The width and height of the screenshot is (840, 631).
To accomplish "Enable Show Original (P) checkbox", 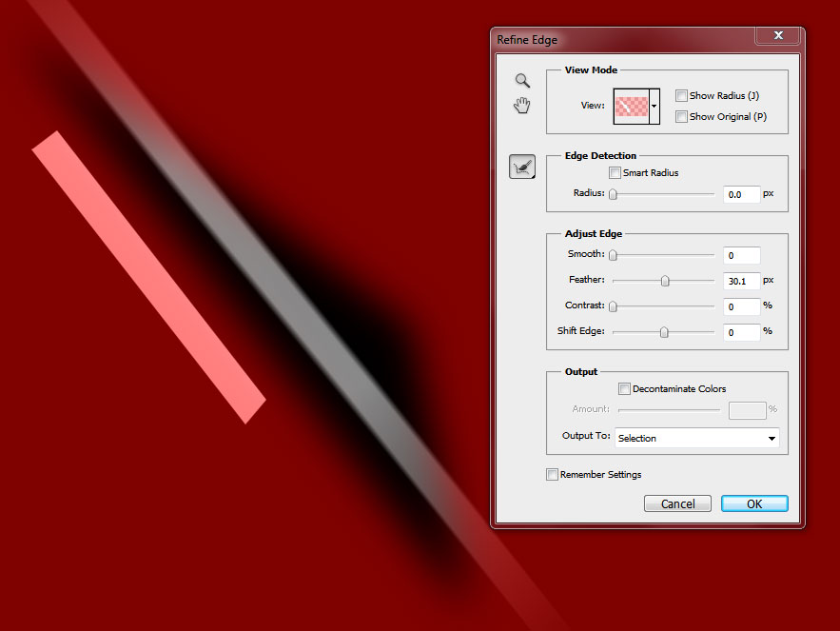I will tap(681, 116).
